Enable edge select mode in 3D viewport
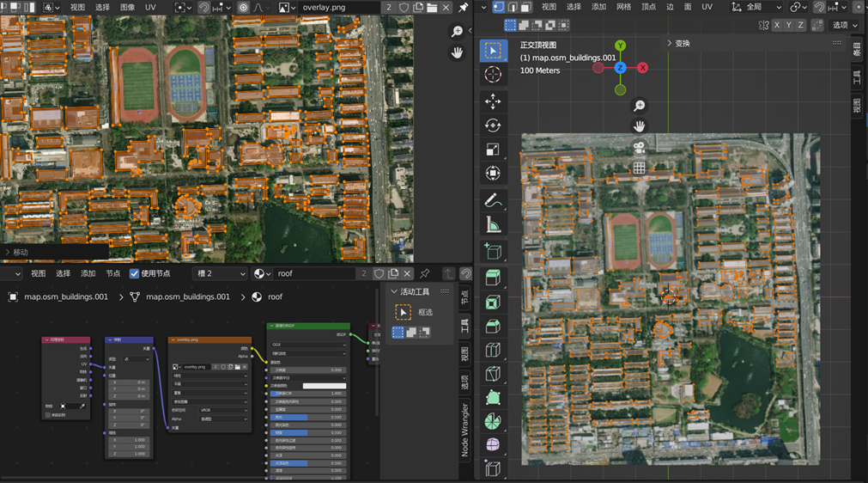 tap(512, 7)
